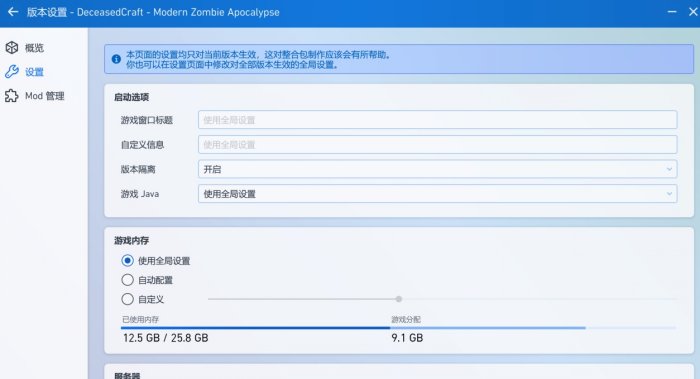
Task: Click the custom memory slider handle
Action: [399, 299]
